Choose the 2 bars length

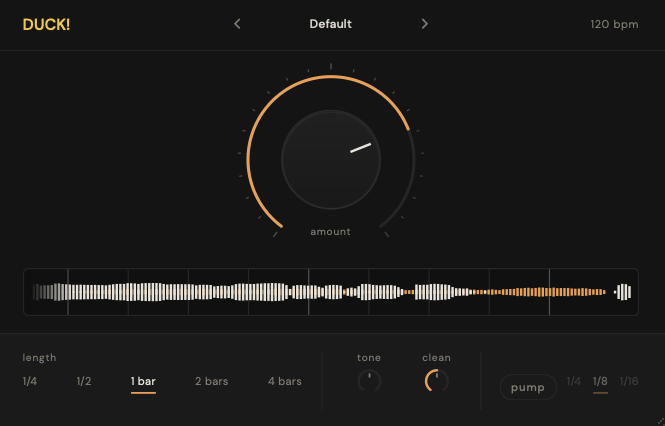[212, 381]
